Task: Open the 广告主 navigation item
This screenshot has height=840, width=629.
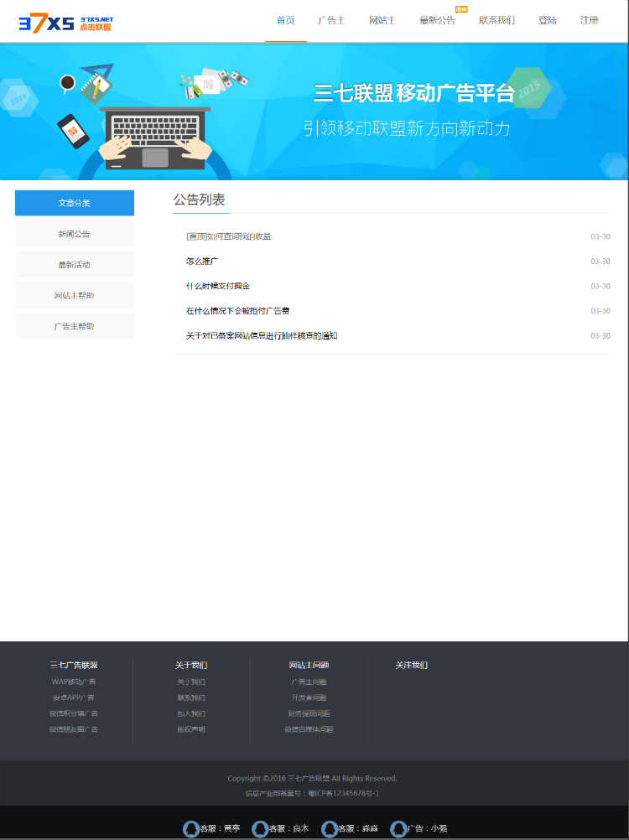Action: click(331, 20)
